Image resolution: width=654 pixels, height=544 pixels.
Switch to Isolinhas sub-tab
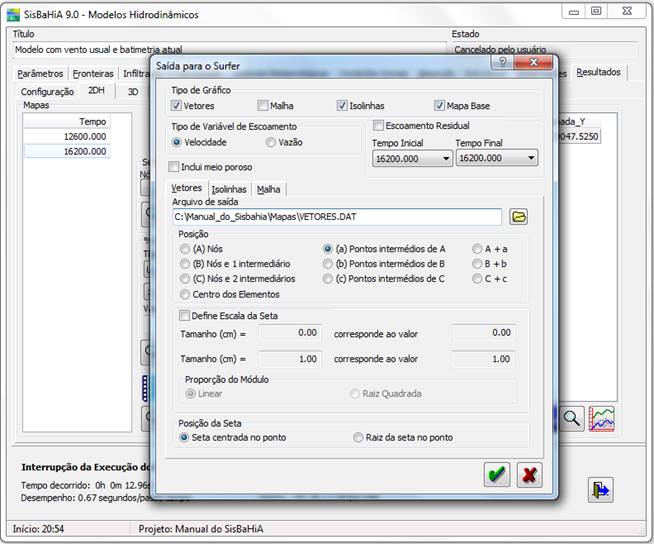229,189
